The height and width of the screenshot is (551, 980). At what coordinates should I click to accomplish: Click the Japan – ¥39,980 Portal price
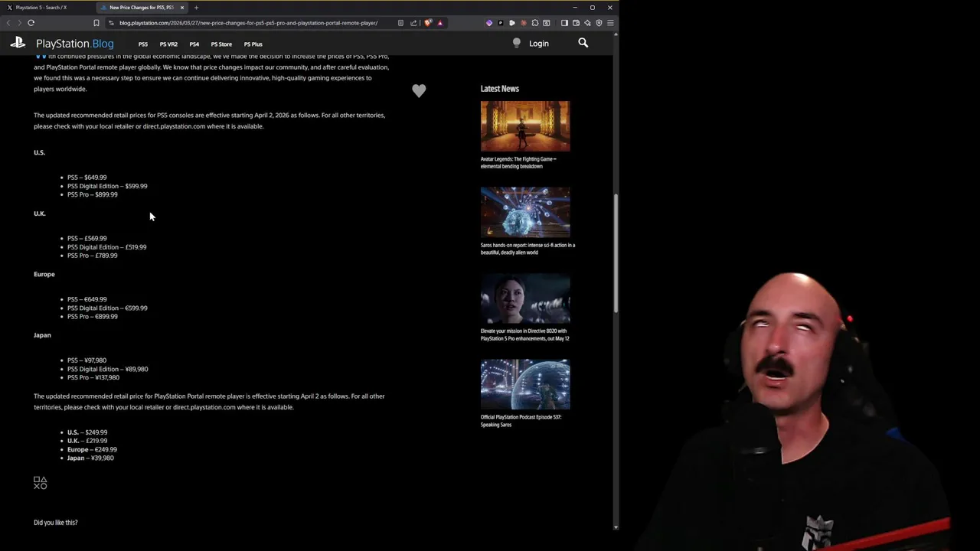90,458
